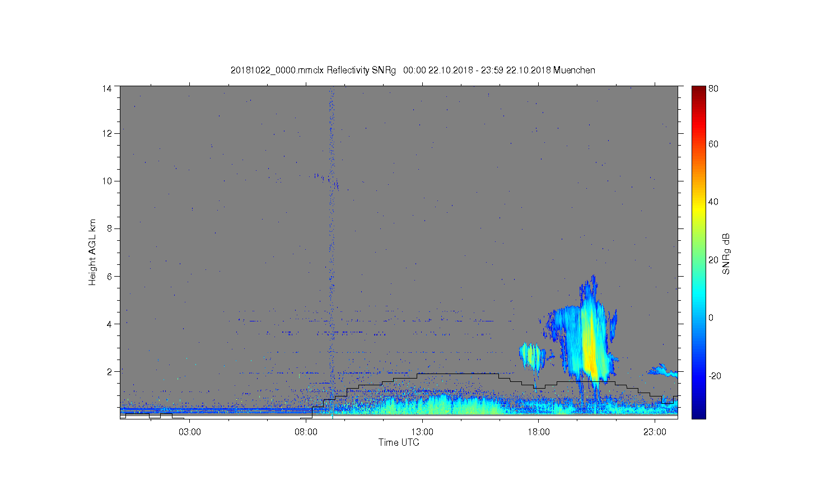
Task: Click the "13:00" time axis tick label
Action: tap(422, 432)
